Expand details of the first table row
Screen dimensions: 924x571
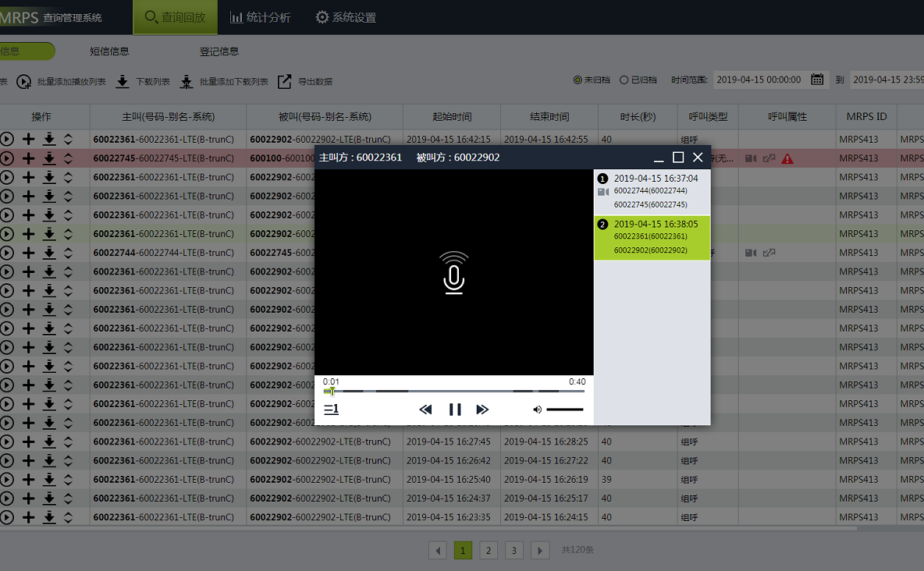point(68,139)
